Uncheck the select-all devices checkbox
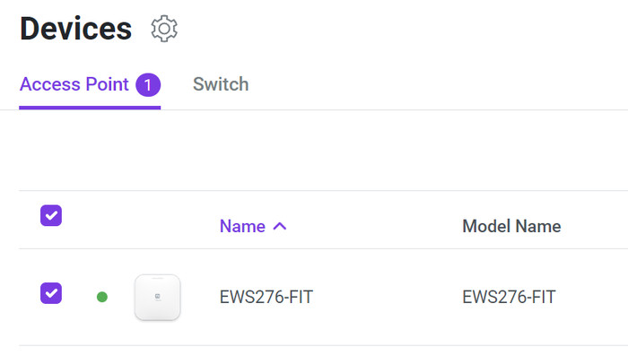Image resolution: width=628 pixels, height=364 pixels. [51, 215]
